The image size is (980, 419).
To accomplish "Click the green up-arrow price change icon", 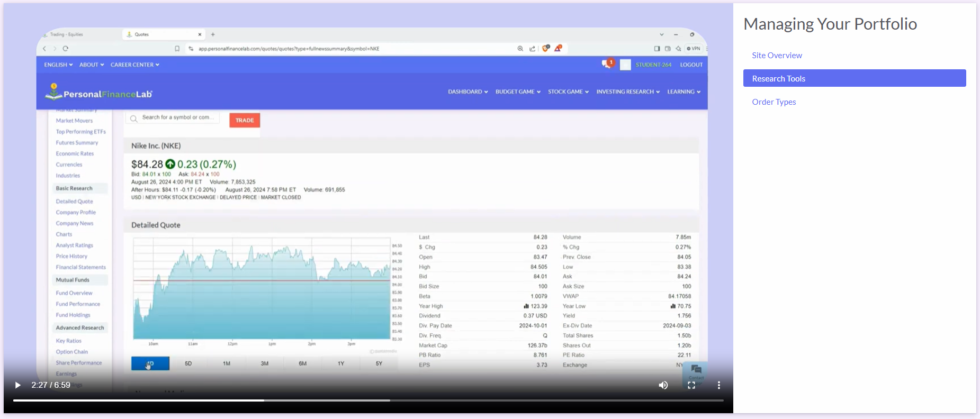I will (x=170, y=164).
